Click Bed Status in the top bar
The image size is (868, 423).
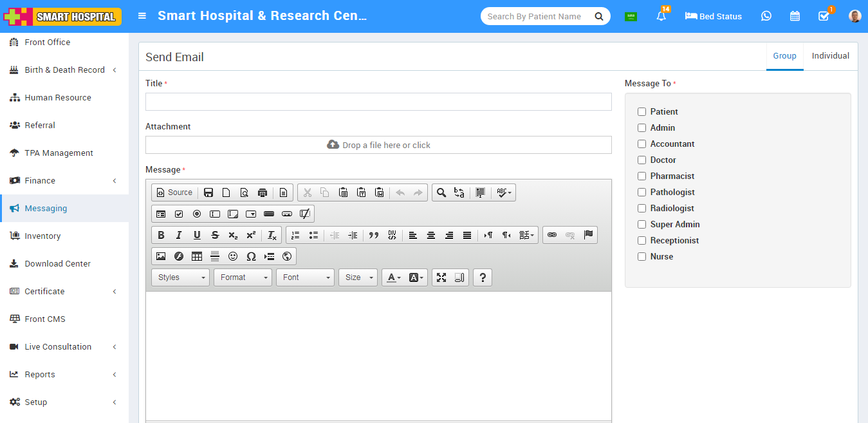713,16
